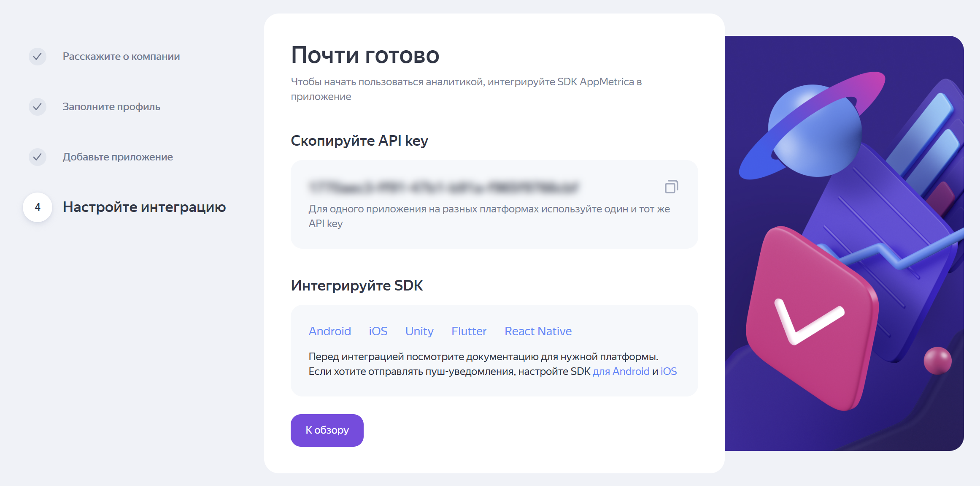Select the 'Настройте интеграцию' step label
Image resolution: width=980 pixels, height=486 pixels.
pyautogui.click(x=144, y=207)
